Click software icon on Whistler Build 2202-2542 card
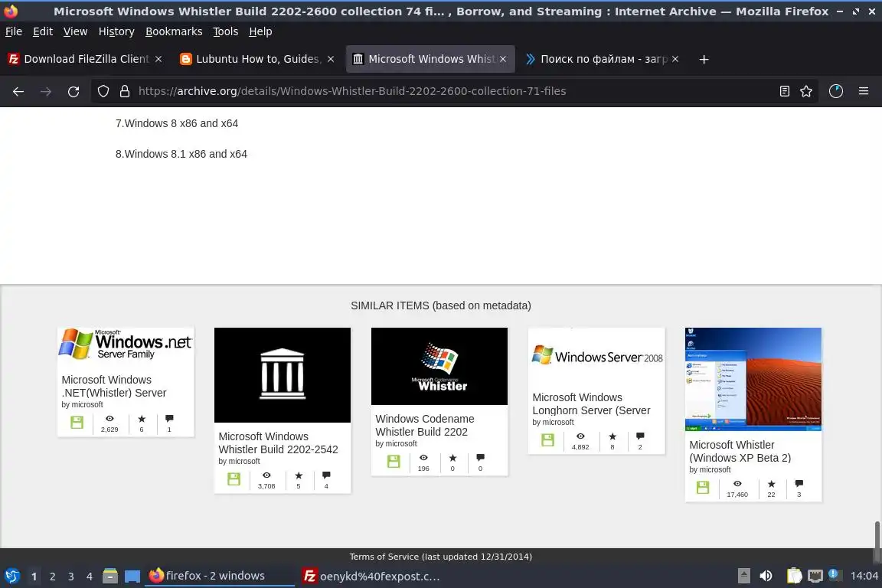Image resolution: width=882 pixels, height=588 pixels. pyautogui.click(x=234, y=479)
